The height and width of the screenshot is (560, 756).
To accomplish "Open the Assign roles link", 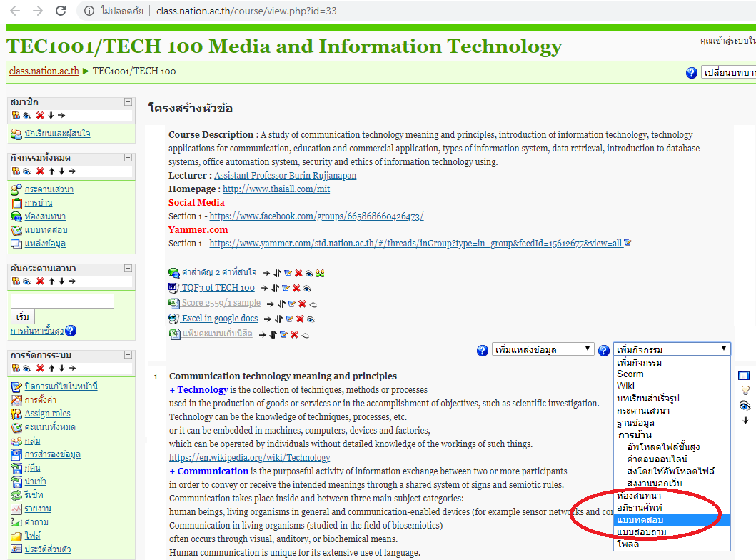I will 47,414.
